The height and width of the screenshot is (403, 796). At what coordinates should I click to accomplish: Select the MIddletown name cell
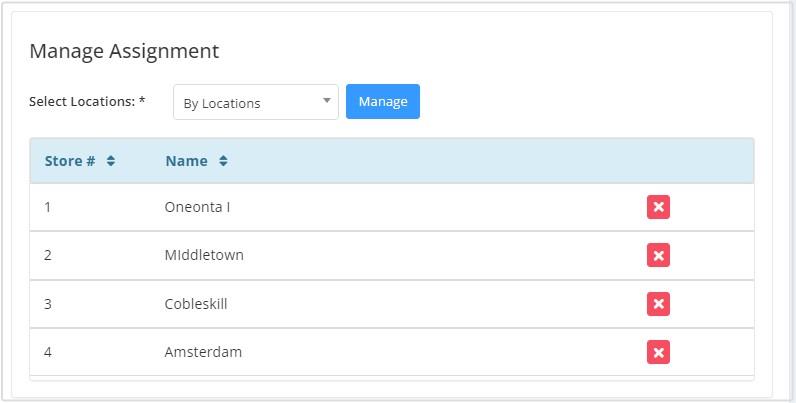pos(204,255)
